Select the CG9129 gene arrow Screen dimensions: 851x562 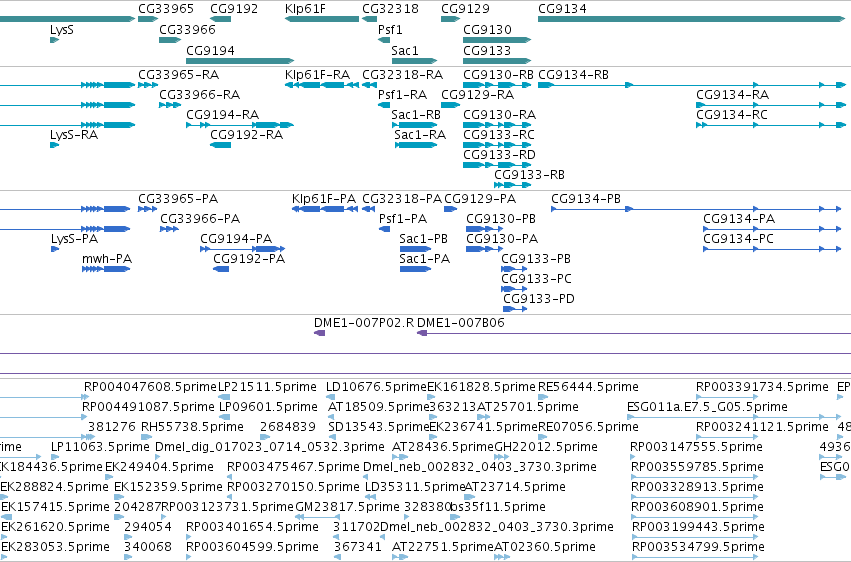tap(450, 19)
